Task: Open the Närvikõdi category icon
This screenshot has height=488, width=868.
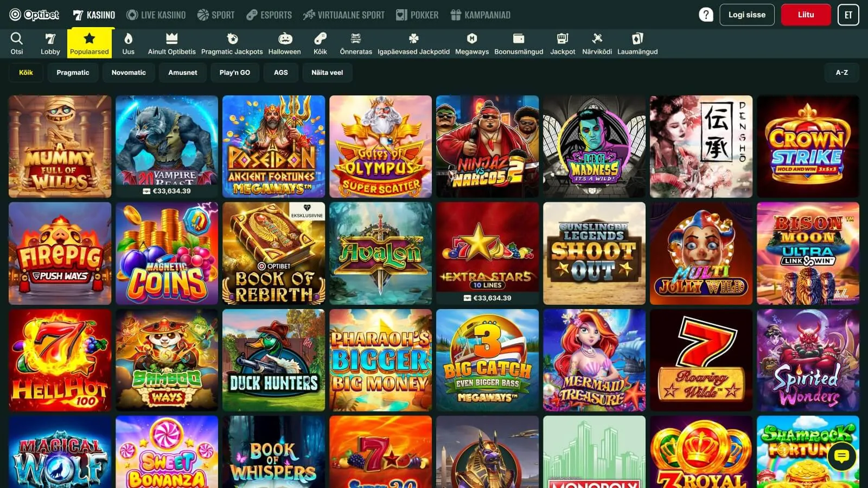Action: (597, 39)
